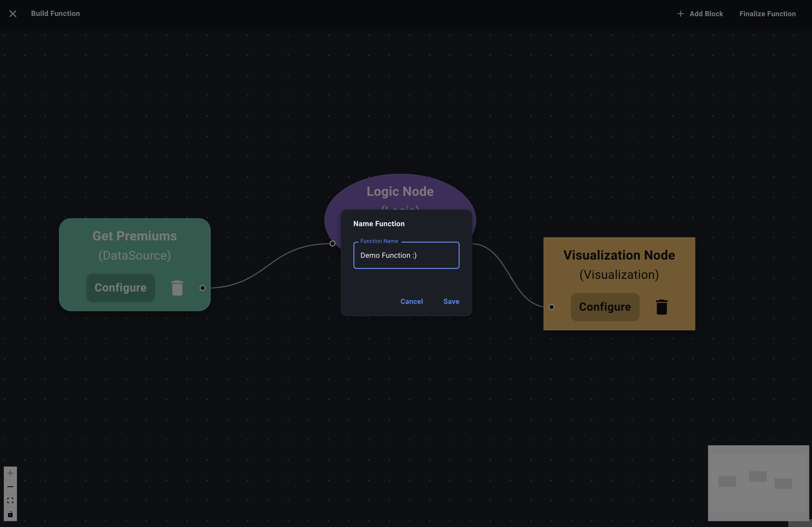The height and width of the screenshot is (527, 812).
Task: Zoom out of the canvas
Action: pos(10,487)
